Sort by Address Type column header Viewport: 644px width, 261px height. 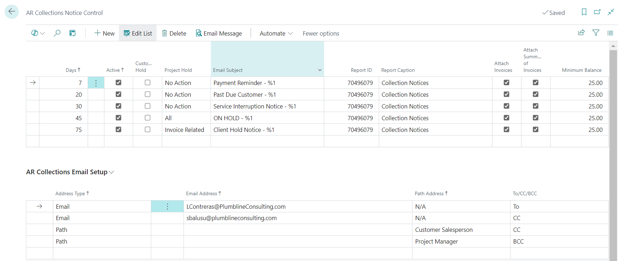click(x=72, y=193)
